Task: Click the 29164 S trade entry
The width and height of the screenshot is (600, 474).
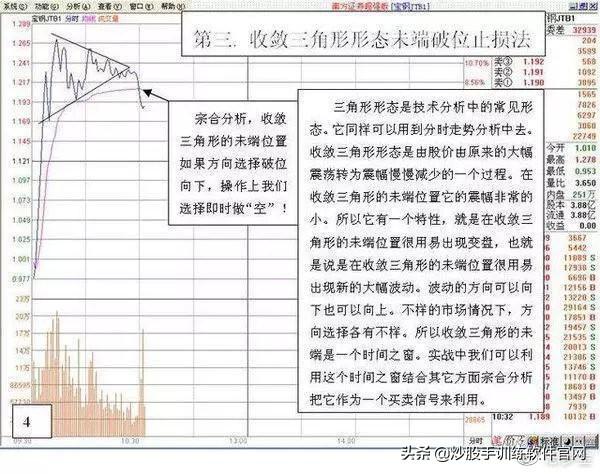Action: (579, 307)
